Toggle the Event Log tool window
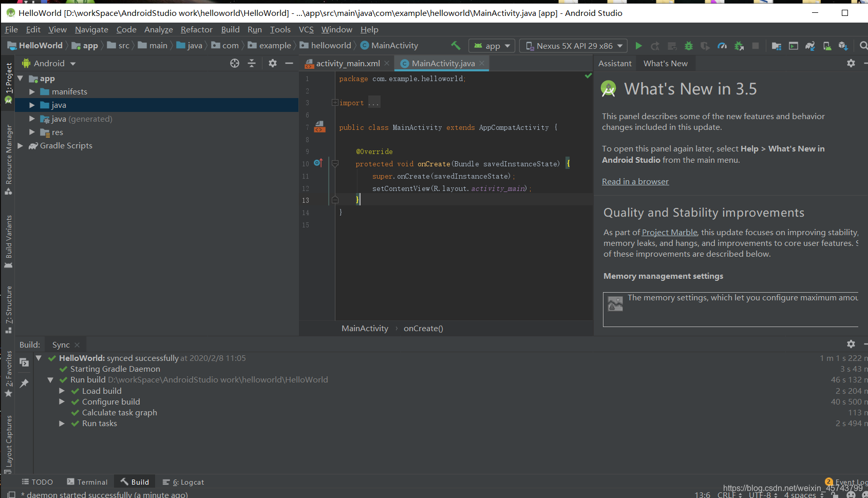The height and width of the screenshot is (498, 868). (847, 482)
